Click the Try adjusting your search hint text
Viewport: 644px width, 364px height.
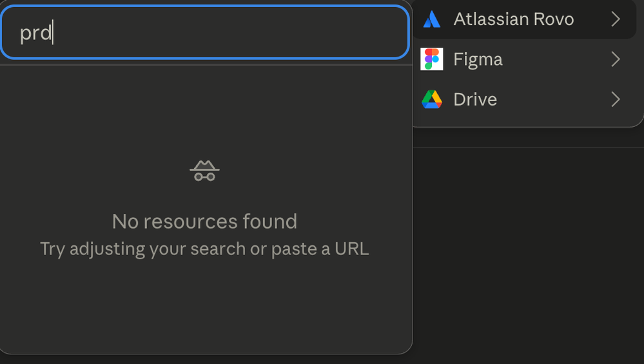[x=204, y=249]
